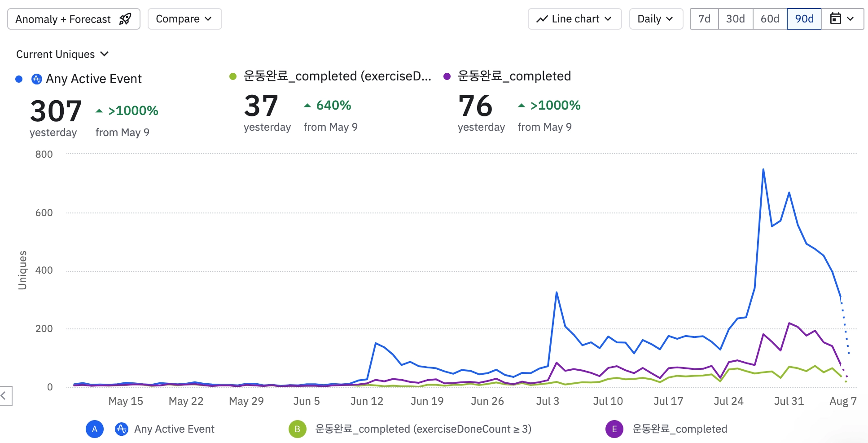Open the calendar date picker icon

click(835, 19)
